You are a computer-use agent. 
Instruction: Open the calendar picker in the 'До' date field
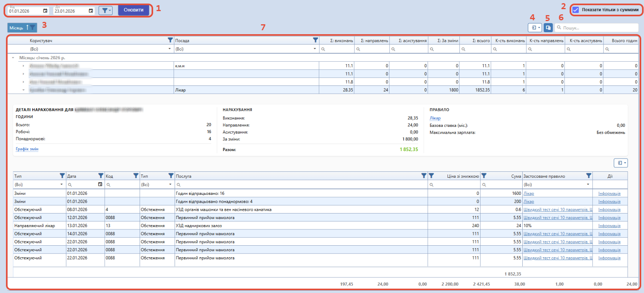(x=91, y=11)
